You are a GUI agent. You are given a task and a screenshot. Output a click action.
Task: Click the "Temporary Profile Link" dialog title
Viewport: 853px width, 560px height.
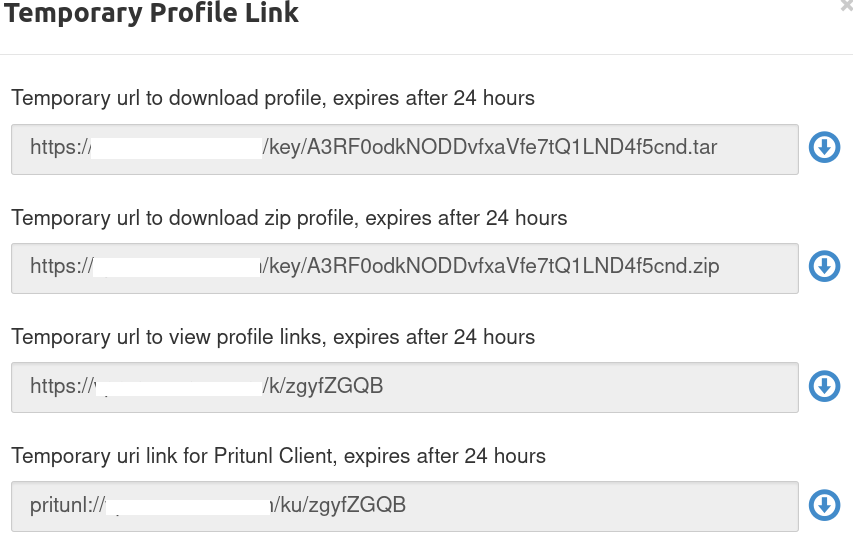152,14
